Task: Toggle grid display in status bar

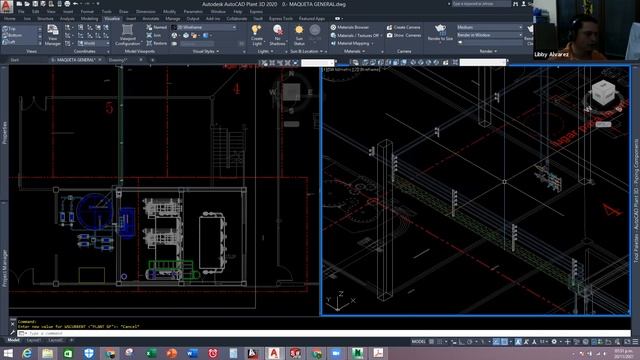Action: (431, 342)
